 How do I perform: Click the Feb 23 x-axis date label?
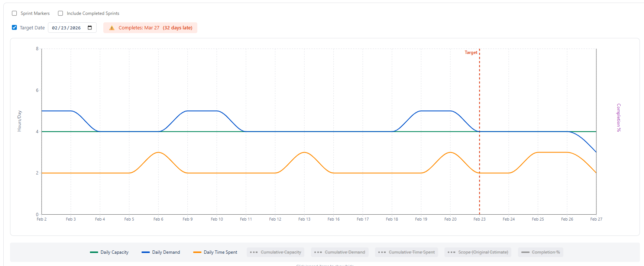click(x=479, y=219)
